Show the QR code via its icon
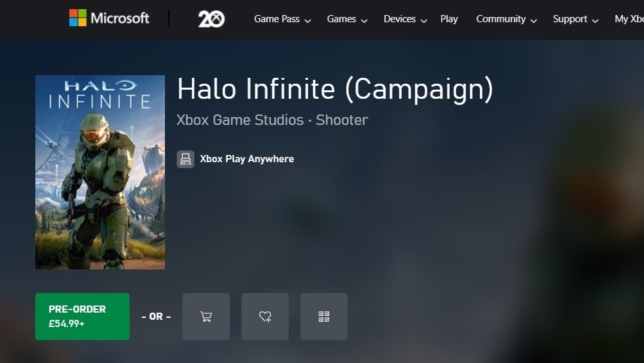 [324, 317]
